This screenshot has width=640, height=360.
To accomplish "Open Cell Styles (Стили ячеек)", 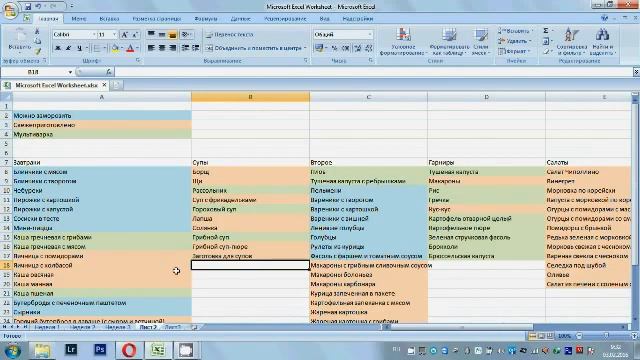I will pos(481,41).
